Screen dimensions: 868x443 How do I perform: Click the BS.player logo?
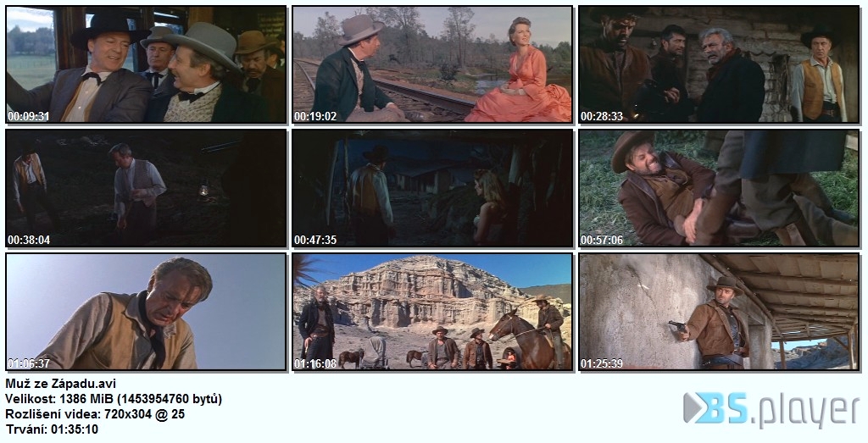pyautogui.click(x=771, y=410)
